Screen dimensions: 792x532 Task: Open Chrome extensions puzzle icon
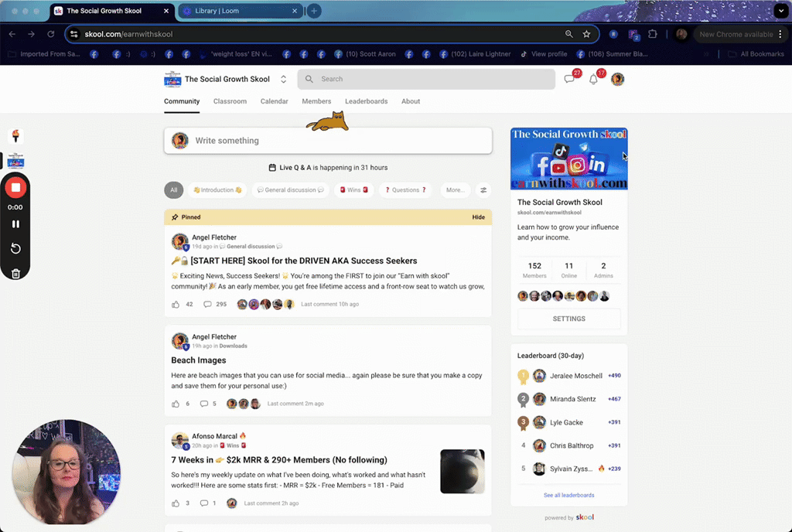[653, 34]
